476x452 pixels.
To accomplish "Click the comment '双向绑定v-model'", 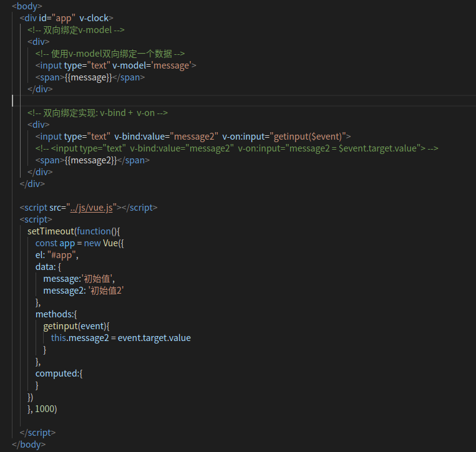I will pyautogui.click(x=76, y=30).
